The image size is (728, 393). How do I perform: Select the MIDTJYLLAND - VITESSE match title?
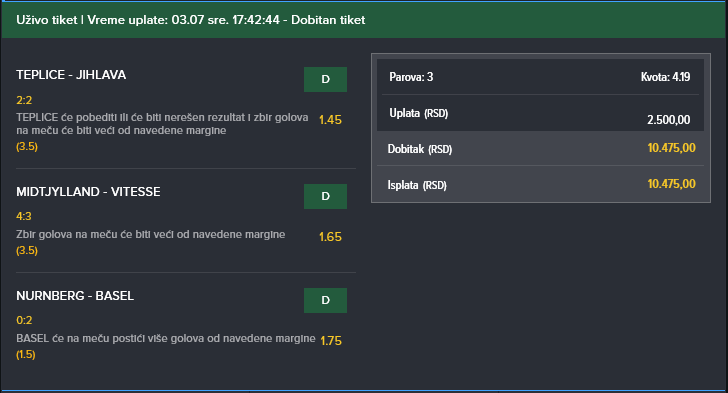[88, 192]
